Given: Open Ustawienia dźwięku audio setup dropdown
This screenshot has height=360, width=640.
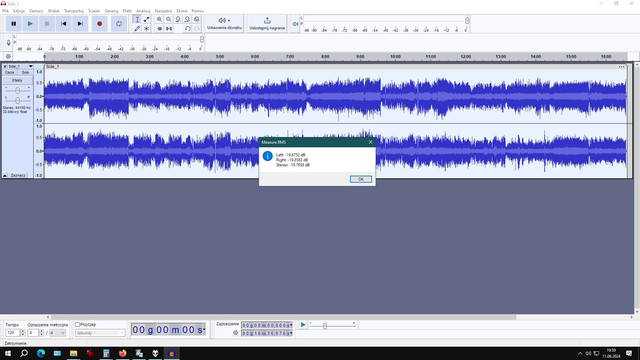Looking at the screenshot, I should point(224,24).
